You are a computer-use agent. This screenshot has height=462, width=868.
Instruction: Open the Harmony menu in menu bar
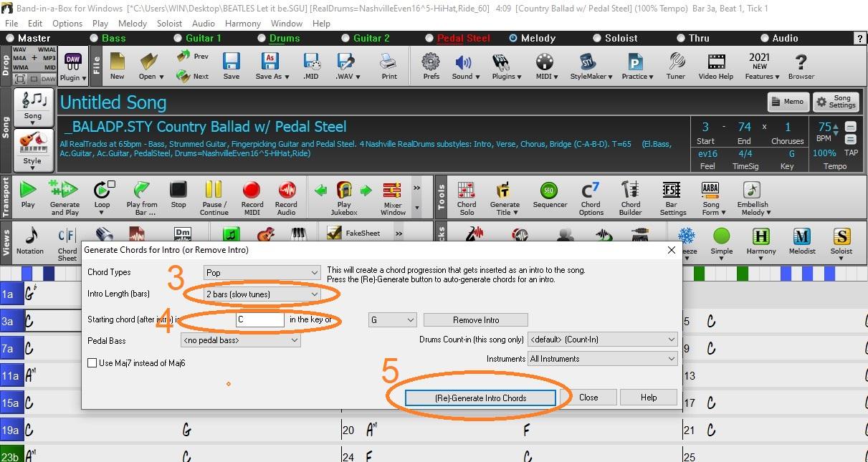tap(242, 23)
